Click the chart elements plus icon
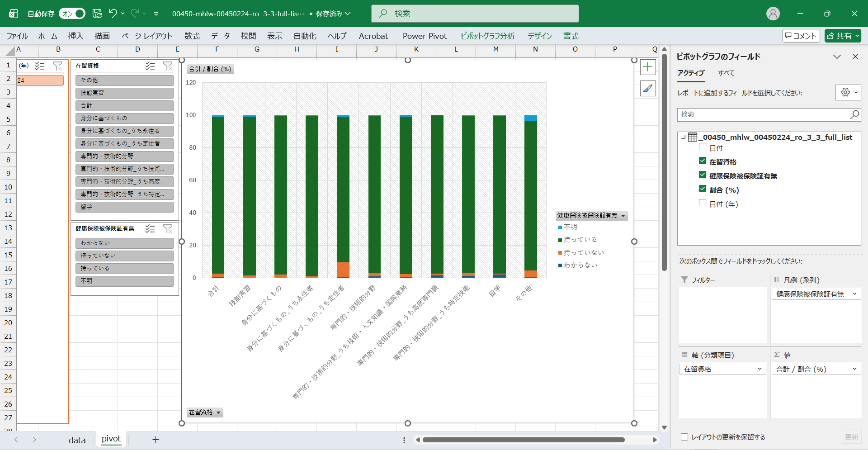This screenshot has width=868, height=450. click(648, 67)
